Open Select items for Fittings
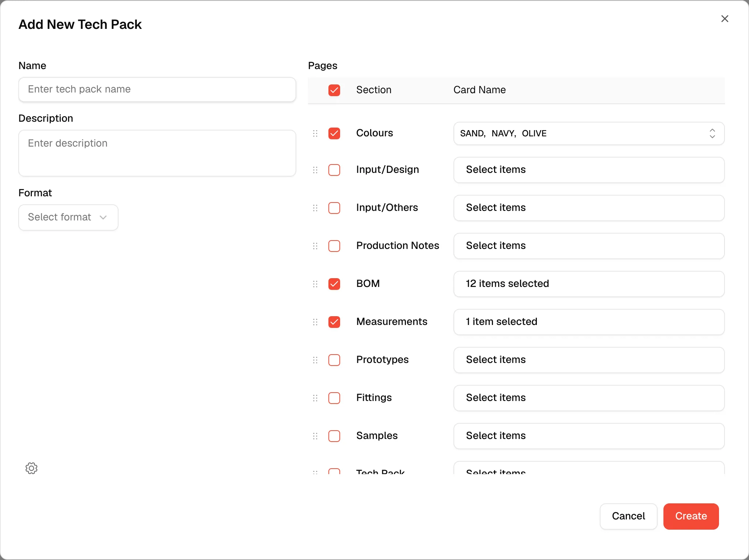This screenshot has height=560, width=749. (589, 398)
